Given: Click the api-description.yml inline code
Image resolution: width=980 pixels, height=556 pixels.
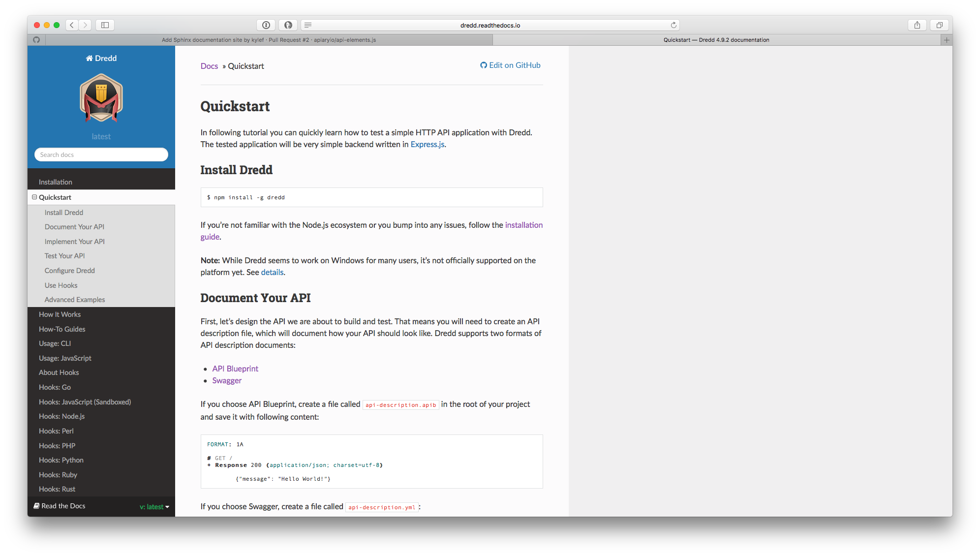Looking at the screenshot, I should (382, 507).
